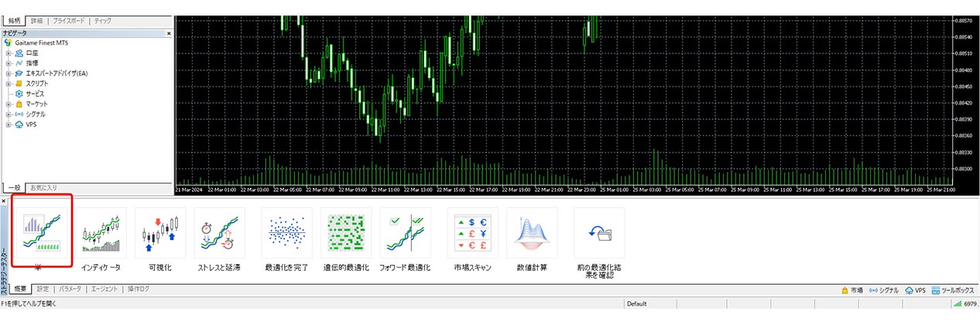Open the インディケータ tester mode icon
The width and height of the screenshot is (980, 322).
click(x=101, y=233)
